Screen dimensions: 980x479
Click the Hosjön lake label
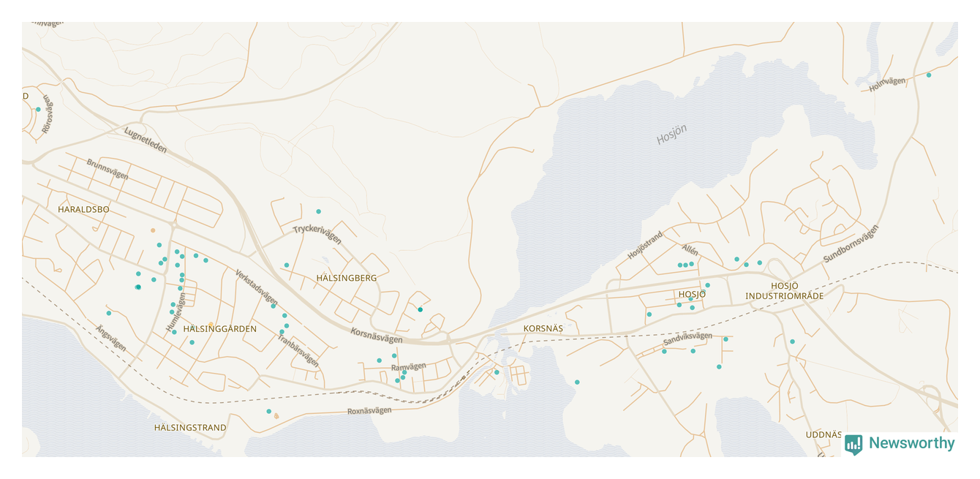(671, 135)
